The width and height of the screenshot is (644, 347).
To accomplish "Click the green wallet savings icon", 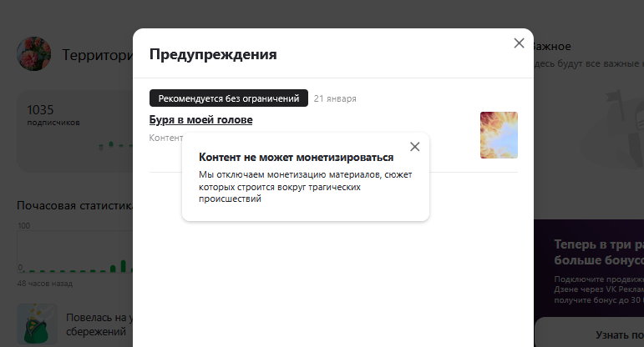I will (38, 324).
